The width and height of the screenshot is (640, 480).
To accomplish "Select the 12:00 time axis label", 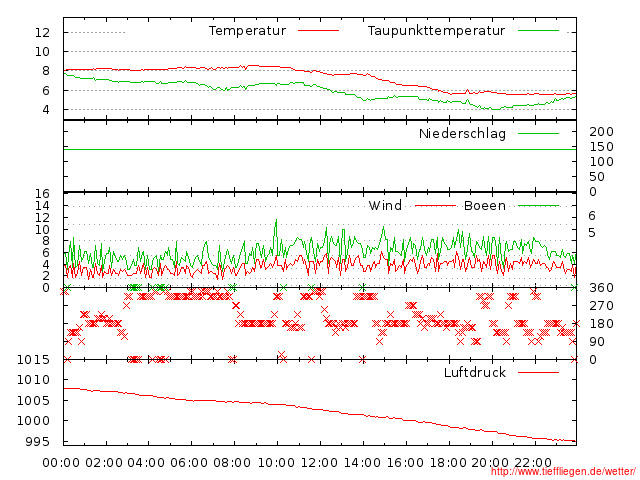I will click(x=319, y=463).
